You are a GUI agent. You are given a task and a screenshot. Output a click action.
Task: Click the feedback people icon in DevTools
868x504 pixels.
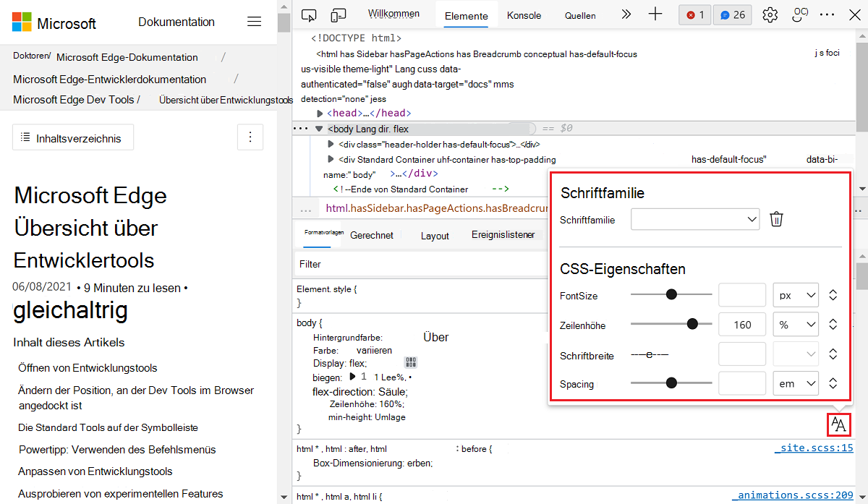click(800, 14)
